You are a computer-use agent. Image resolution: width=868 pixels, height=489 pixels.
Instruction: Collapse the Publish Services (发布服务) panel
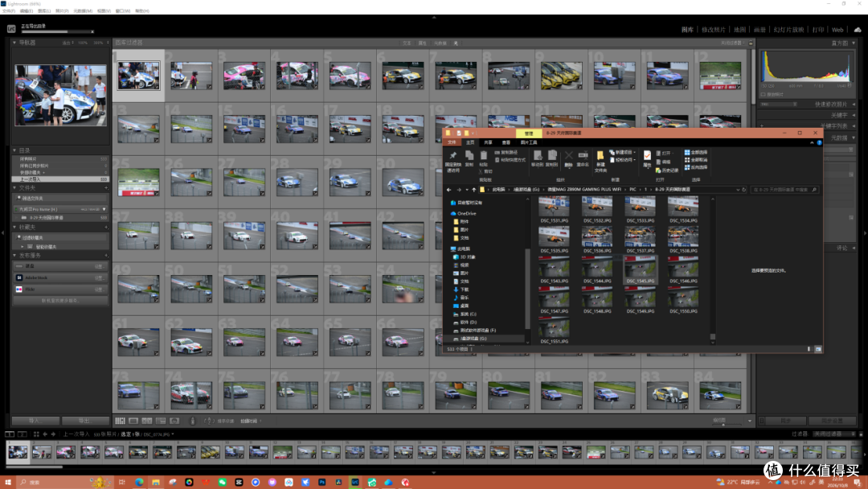click(x=15, y=255)
